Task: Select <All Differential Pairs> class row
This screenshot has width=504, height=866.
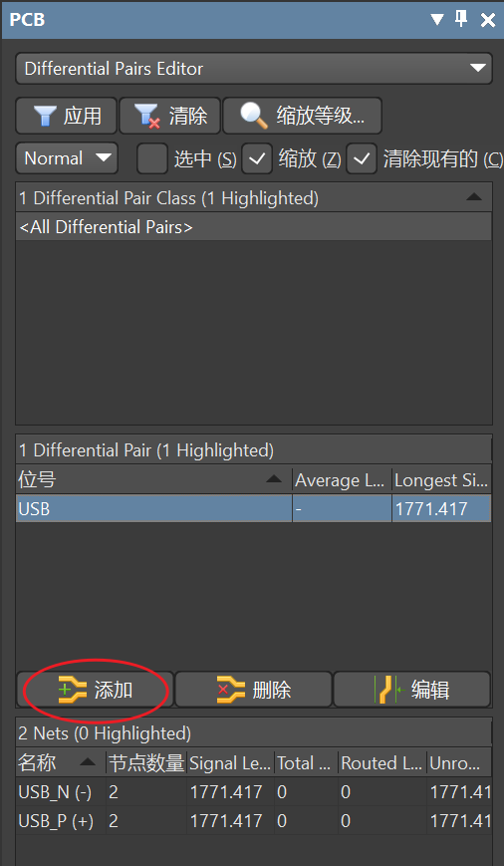Action: (254, 227)
